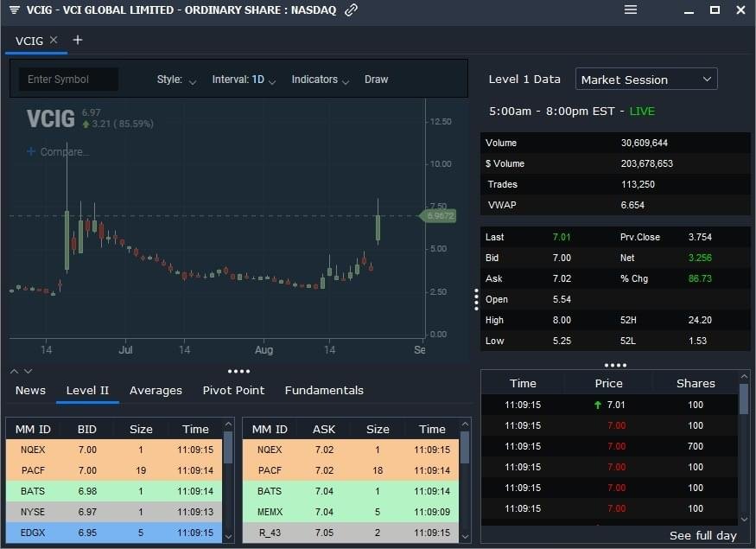Add a new tab with the plus icon

pyautogui.click(x=77, y=40)
